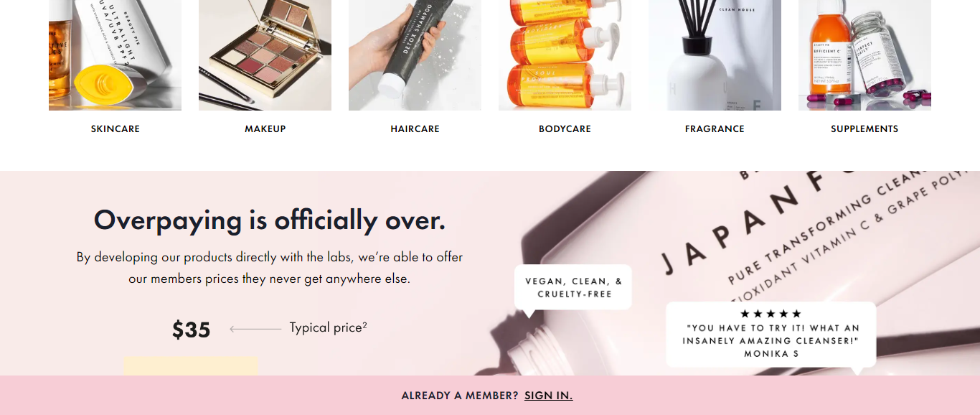Click the arrow beside Typical price
Screen dimensions: 980x415
pos(255,329)
